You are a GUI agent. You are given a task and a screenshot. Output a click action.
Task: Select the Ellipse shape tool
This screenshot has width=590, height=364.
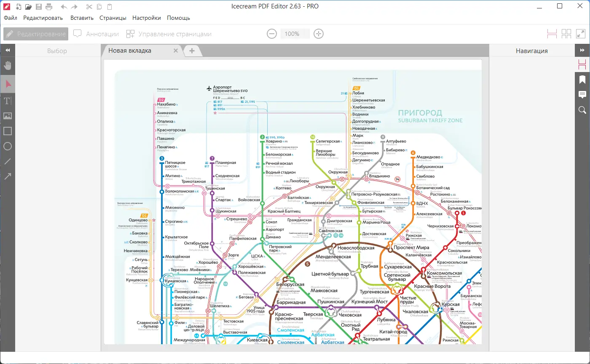8,146
